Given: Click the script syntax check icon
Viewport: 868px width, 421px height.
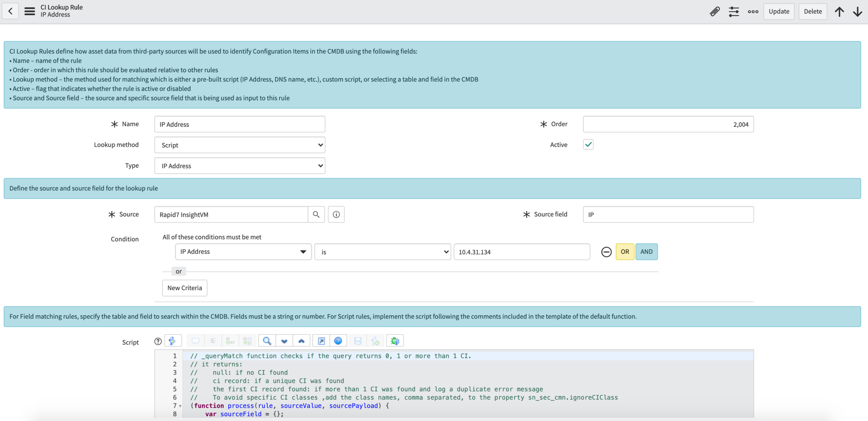Looking at the screenshot, I should coord(375,341).
